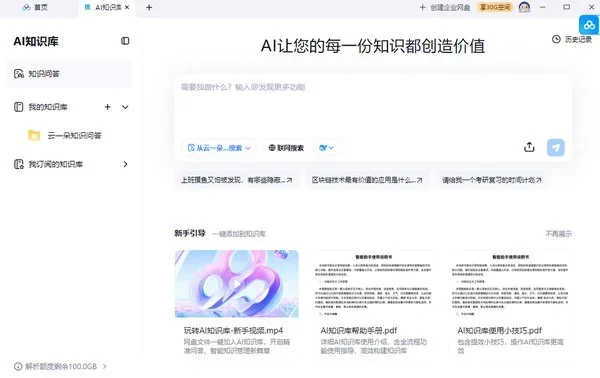Click 一键添加到知识库 link
The height and width of the screenshot is (378, 600).
[x=239, y=234]
